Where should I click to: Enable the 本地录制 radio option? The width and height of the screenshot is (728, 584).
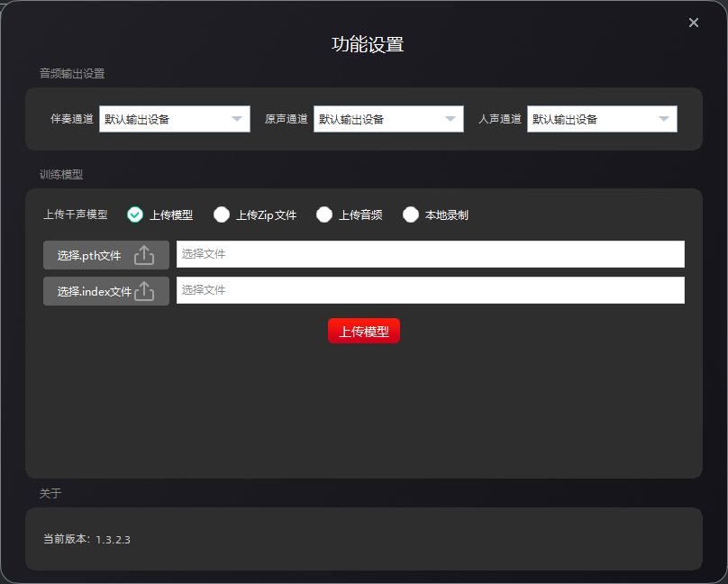point(411,214)
